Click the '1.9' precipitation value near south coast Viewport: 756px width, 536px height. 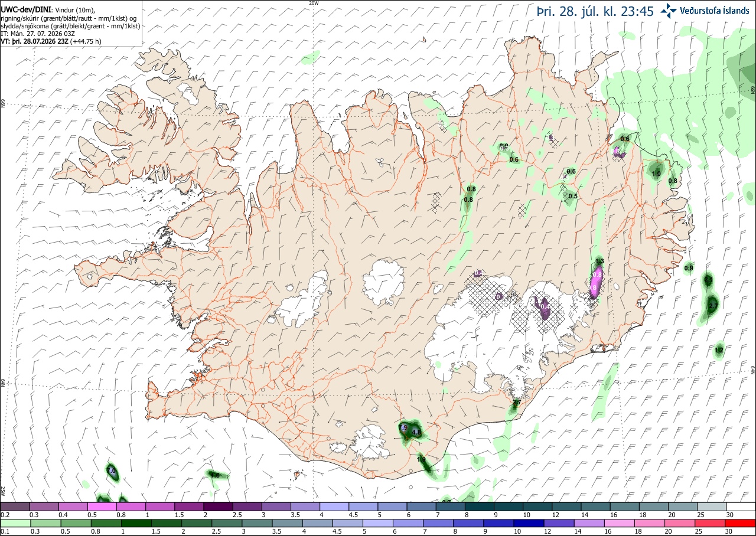tap(421, 459)
